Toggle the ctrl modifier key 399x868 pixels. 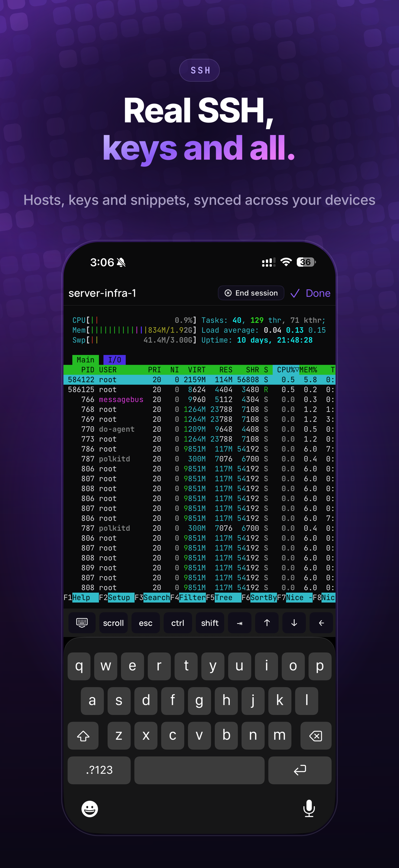[178, 623]
